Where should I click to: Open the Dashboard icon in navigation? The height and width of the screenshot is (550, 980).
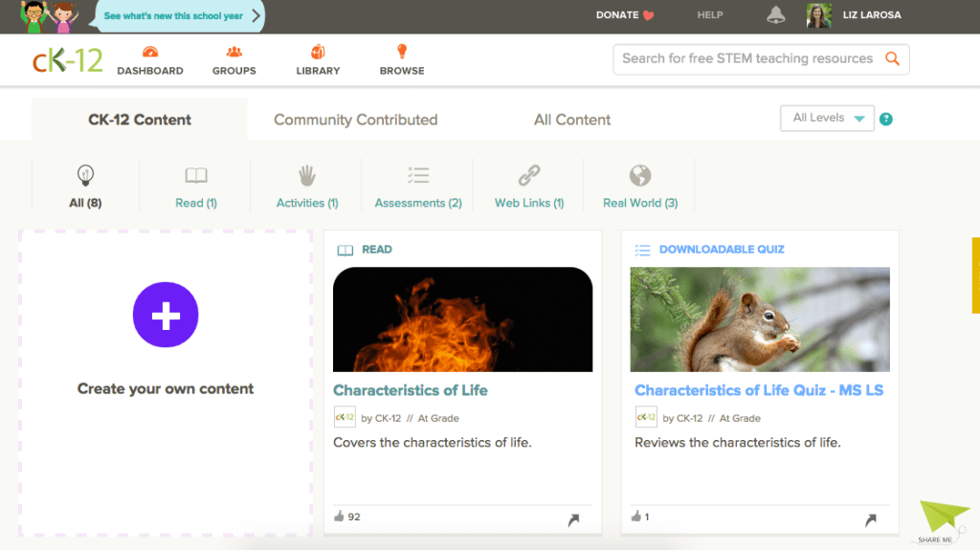click(x=150, y=52)
